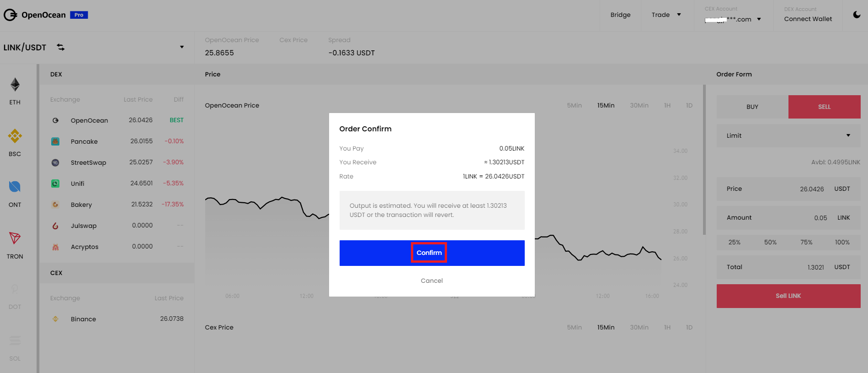Click the Spread value -0.1633 USDT

pyautogui.click(x=351, y=53)
